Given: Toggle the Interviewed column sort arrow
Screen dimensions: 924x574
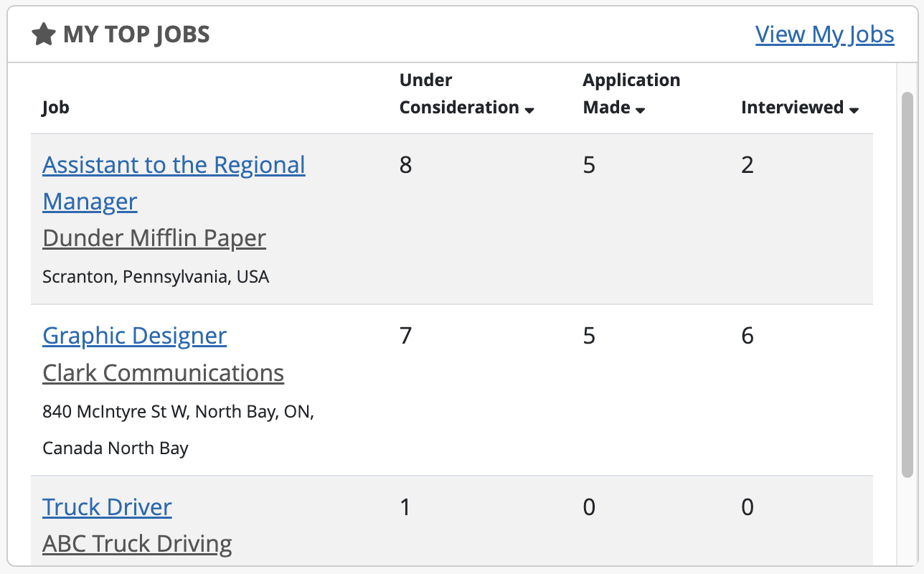Looking at the screenshot, I should coord(854,110).
